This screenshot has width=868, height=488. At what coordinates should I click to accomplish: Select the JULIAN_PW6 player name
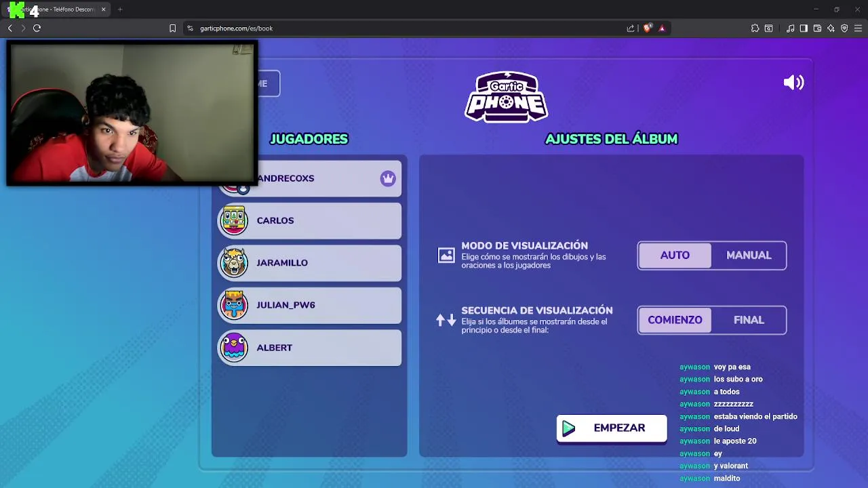pos(285,305)
